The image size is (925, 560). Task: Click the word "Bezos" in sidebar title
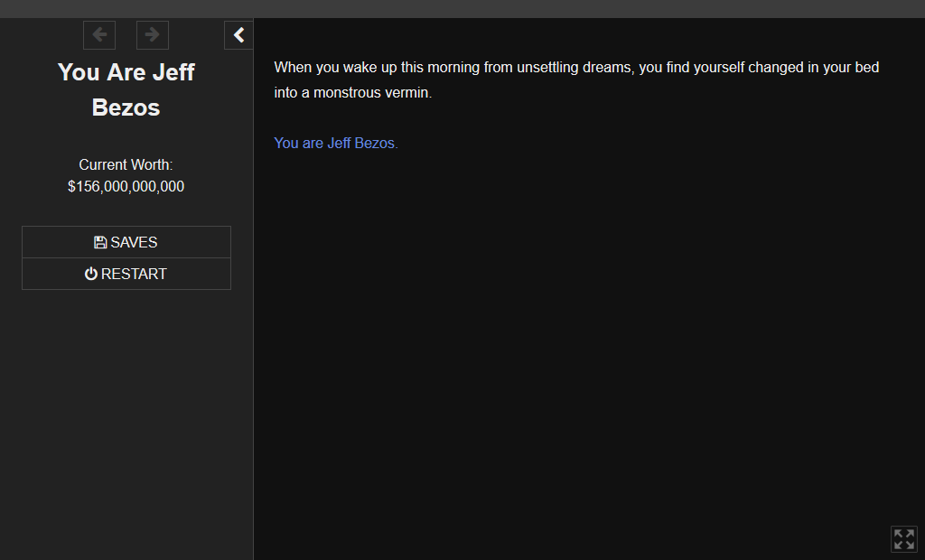click(x=126, y=107)
